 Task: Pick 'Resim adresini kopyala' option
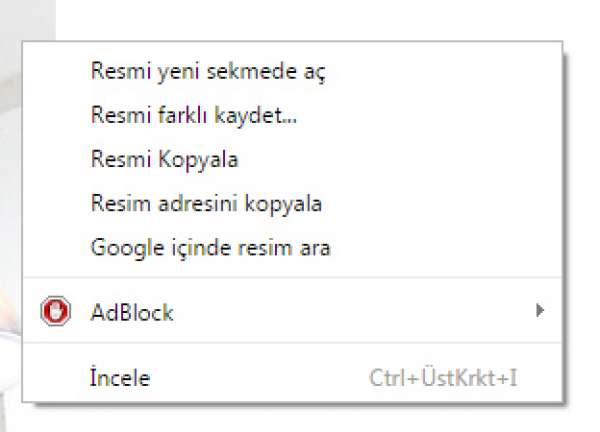click(293, 203)
